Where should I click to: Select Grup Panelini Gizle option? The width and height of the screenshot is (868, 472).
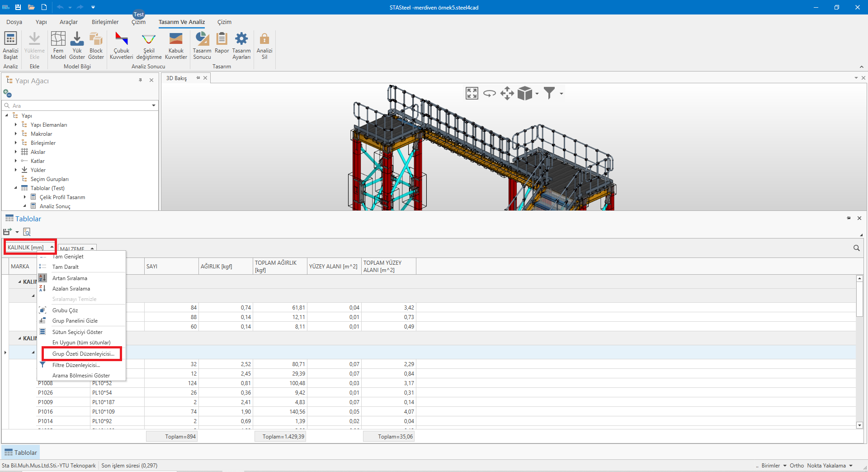tap(75, 321)
